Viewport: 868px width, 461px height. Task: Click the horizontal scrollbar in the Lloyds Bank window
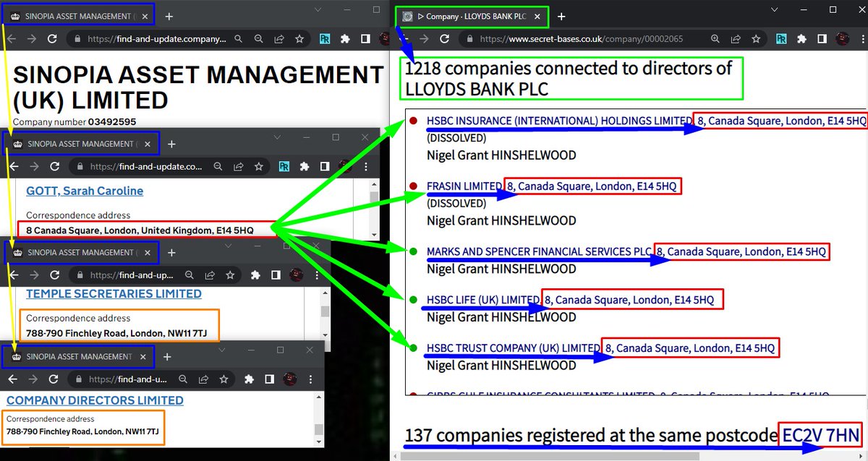pos(550,456)
